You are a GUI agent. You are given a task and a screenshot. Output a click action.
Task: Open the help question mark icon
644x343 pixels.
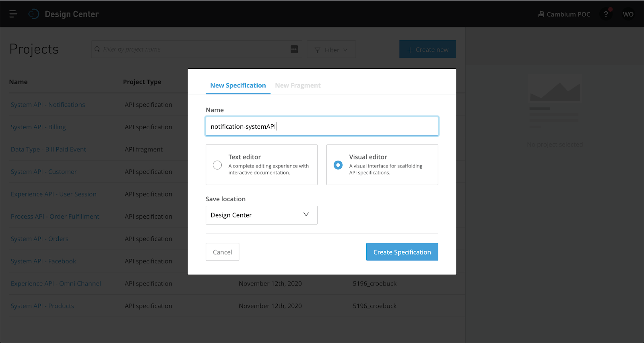[606, 14]
